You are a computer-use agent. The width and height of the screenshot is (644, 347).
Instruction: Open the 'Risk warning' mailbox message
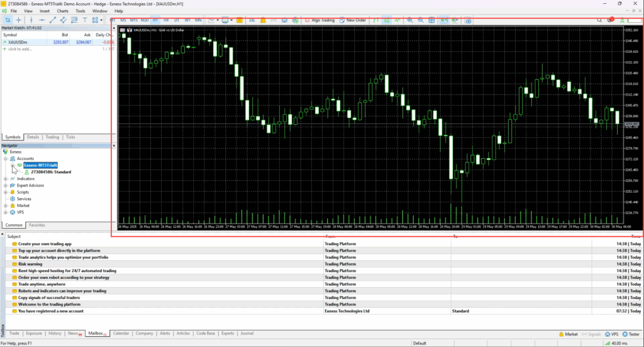[x=30, y=264]
